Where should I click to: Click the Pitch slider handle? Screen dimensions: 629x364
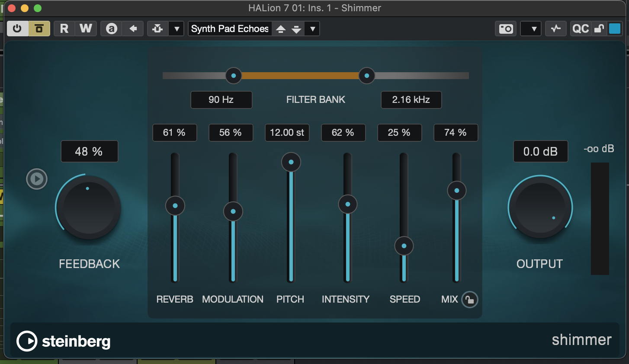291,162
